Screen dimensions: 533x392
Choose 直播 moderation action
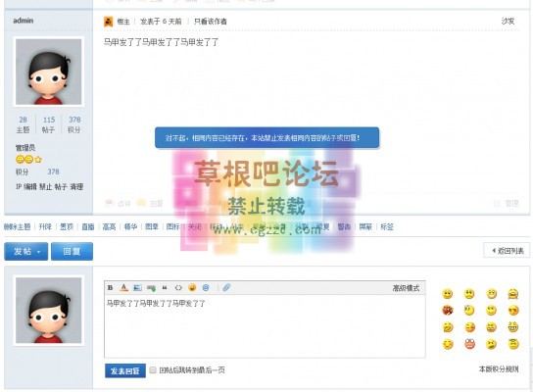click(88, 226)
